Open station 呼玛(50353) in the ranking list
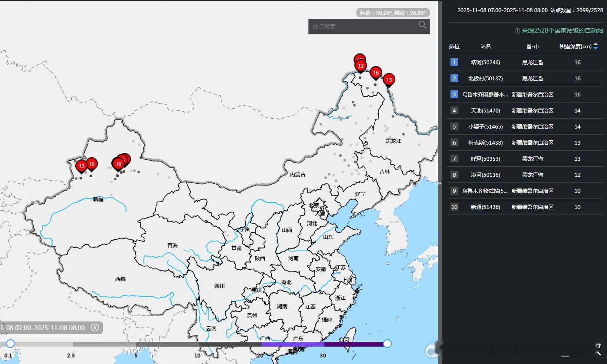607x364 pixels. pyautogui.click(x=486, y=159)
